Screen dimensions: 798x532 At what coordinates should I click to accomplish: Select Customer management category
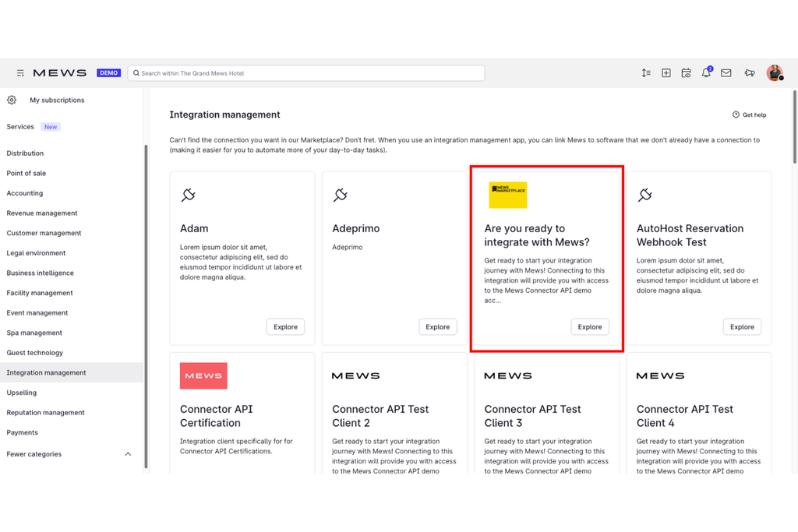click(44, 233)
